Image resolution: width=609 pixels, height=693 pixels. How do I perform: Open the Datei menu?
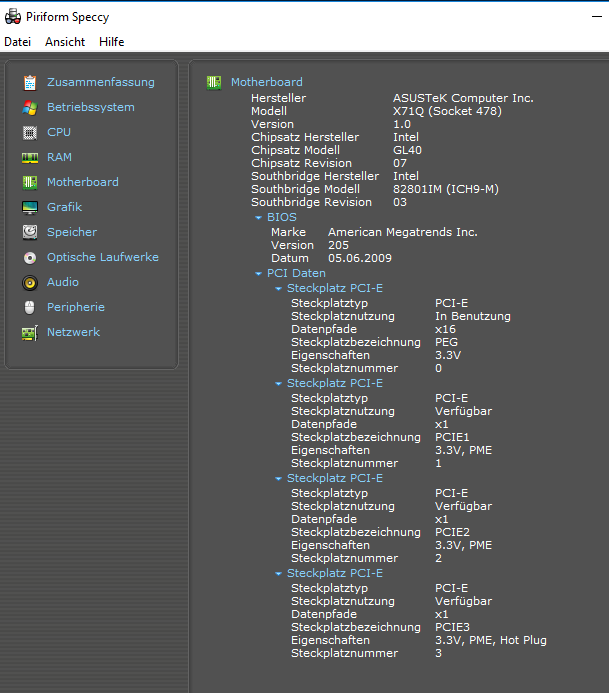[x=18, y=42]
